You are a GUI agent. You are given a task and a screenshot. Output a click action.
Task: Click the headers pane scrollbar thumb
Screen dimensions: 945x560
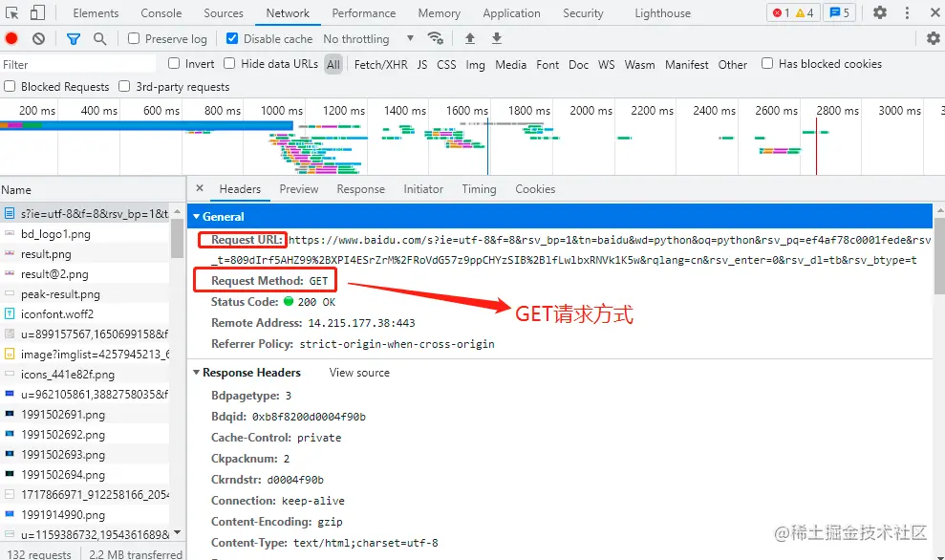pos(939,255)
